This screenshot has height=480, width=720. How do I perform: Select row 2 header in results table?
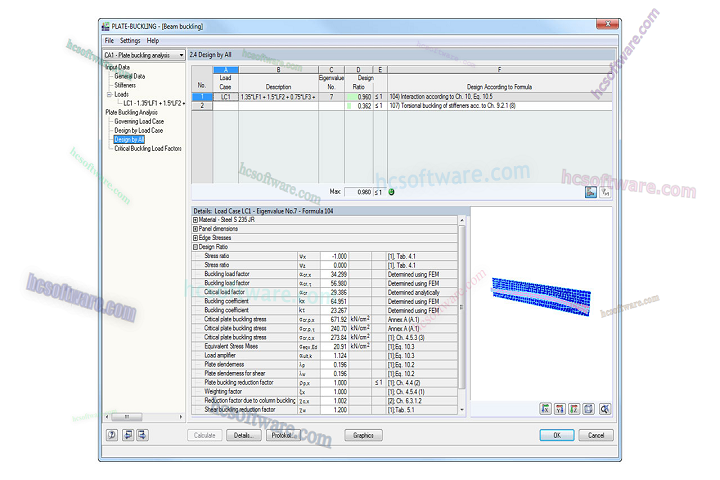coord(202,106)
